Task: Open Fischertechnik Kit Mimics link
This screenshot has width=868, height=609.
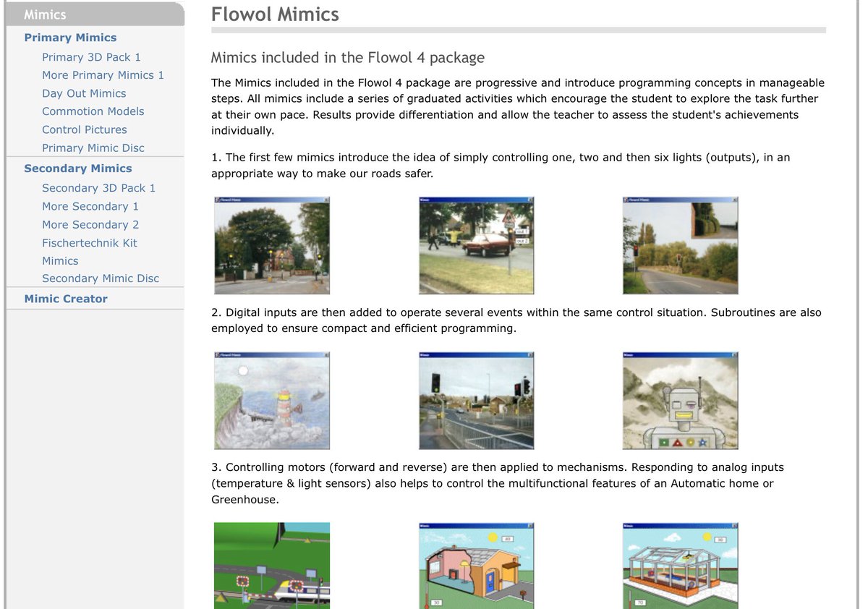Action: [89, 252]
